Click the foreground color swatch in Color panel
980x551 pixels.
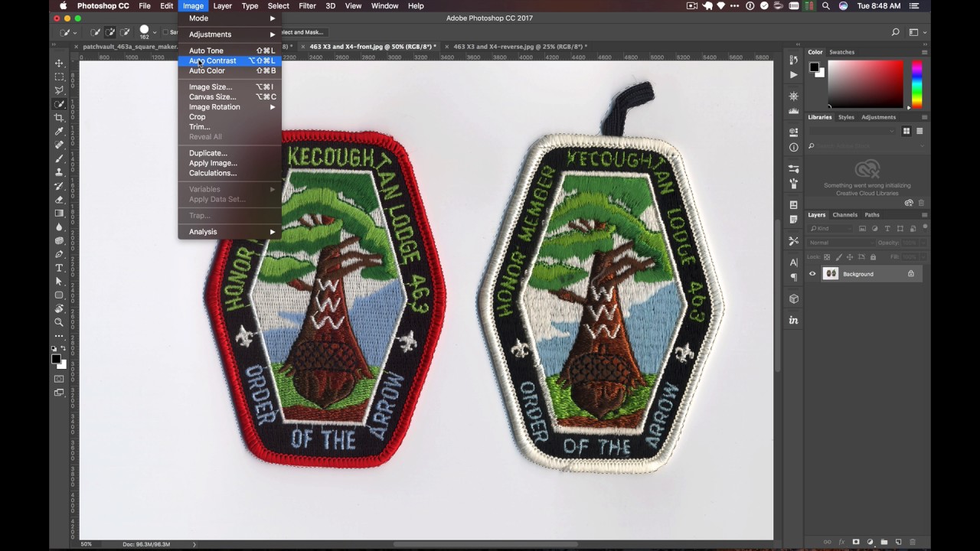click(815, 67)
